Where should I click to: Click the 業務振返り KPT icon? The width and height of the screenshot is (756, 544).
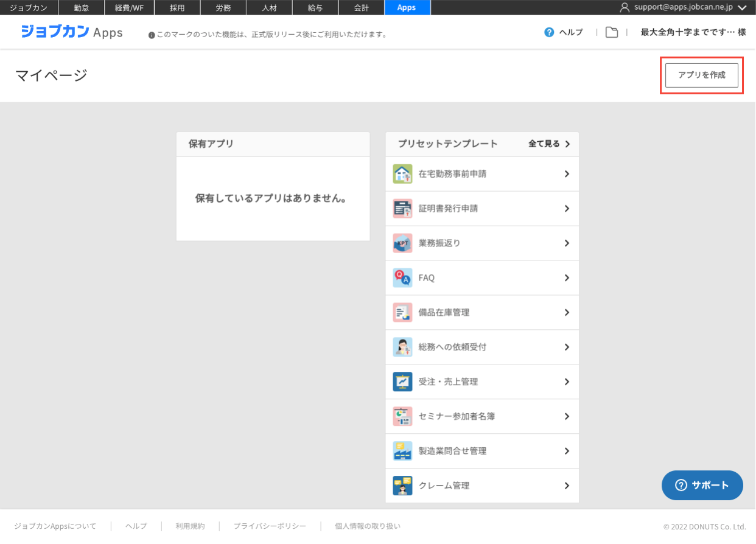pyautogui.click(x=402, y=243)
